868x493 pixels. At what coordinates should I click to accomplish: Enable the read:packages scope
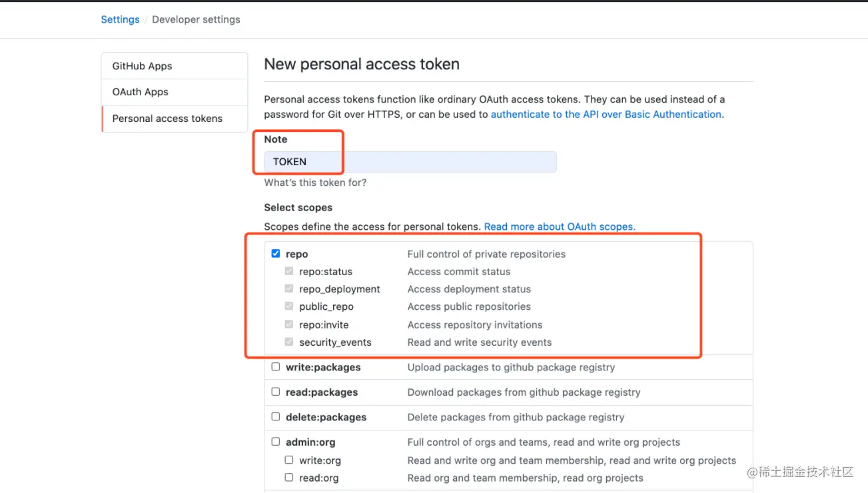click(x=276, y=392)
